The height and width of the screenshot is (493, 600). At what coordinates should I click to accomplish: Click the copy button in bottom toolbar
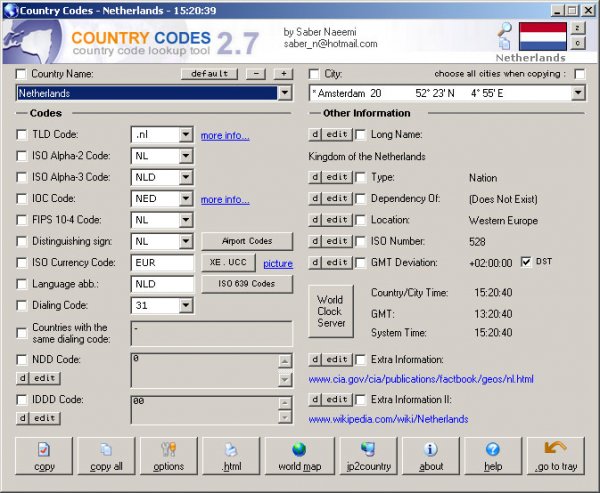[x=45, y=457]
